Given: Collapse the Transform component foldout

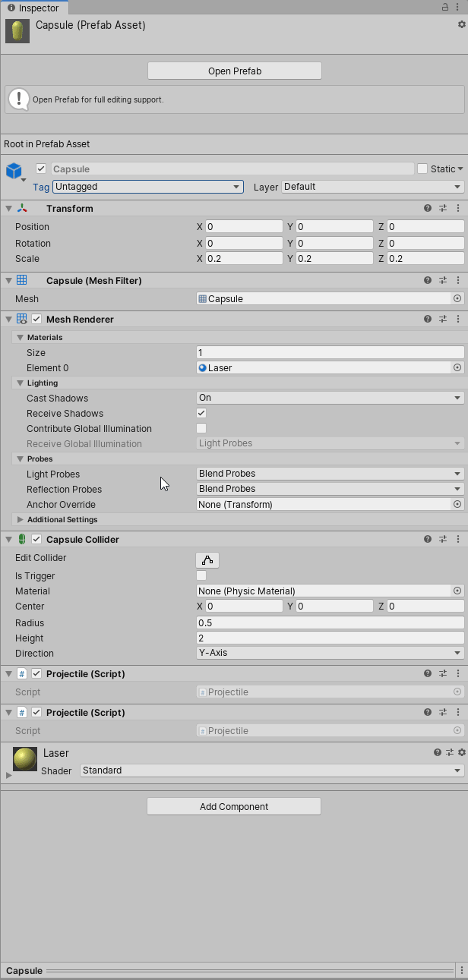Looking at the screenshot, I should [x=8, y=208].
